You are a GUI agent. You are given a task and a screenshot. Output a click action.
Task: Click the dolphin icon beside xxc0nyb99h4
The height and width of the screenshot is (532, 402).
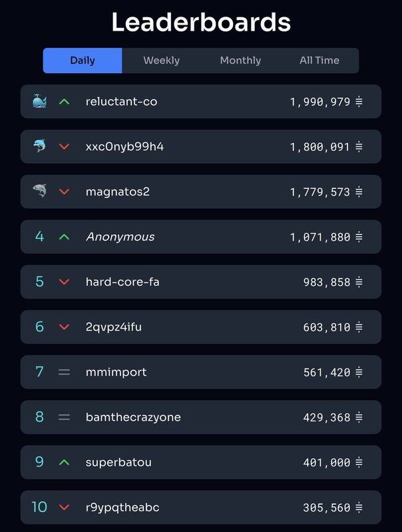click(39, 146)
